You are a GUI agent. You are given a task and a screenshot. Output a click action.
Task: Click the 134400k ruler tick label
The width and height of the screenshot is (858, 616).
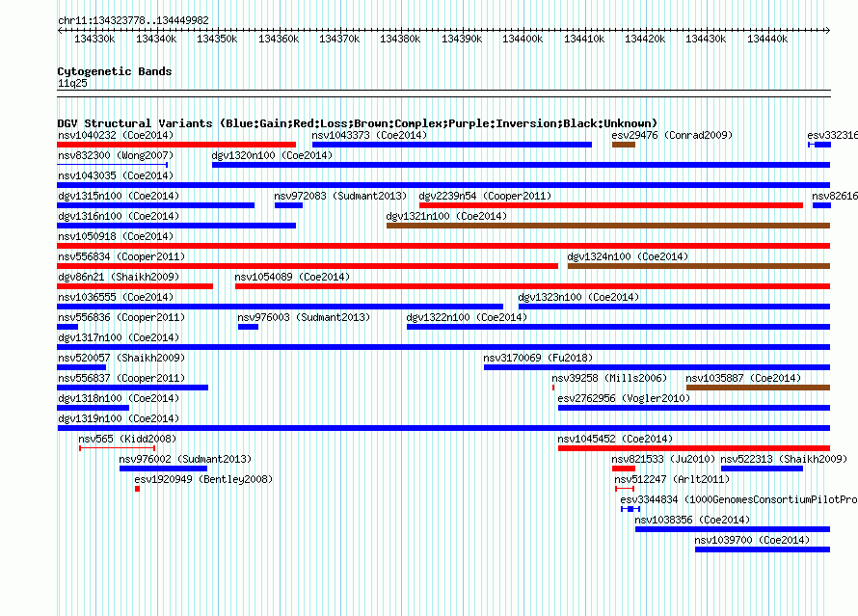(523, 39)
